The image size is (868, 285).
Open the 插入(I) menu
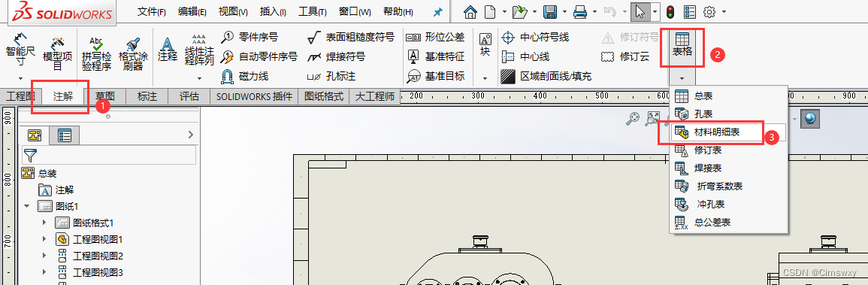[x=273, y=11]
